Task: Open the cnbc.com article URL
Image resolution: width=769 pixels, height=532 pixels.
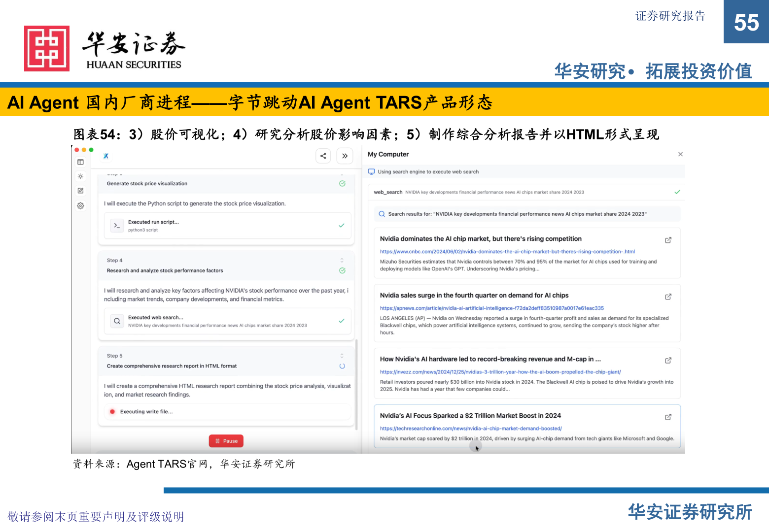Action: 507,252
